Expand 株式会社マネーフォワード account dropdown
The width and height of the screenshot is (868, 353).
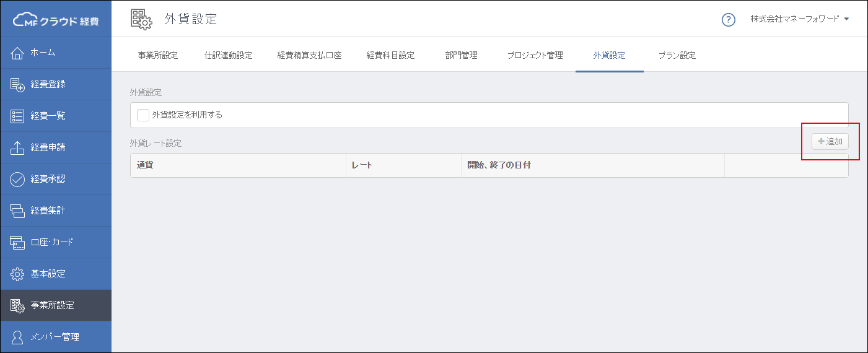coord(799,19)
